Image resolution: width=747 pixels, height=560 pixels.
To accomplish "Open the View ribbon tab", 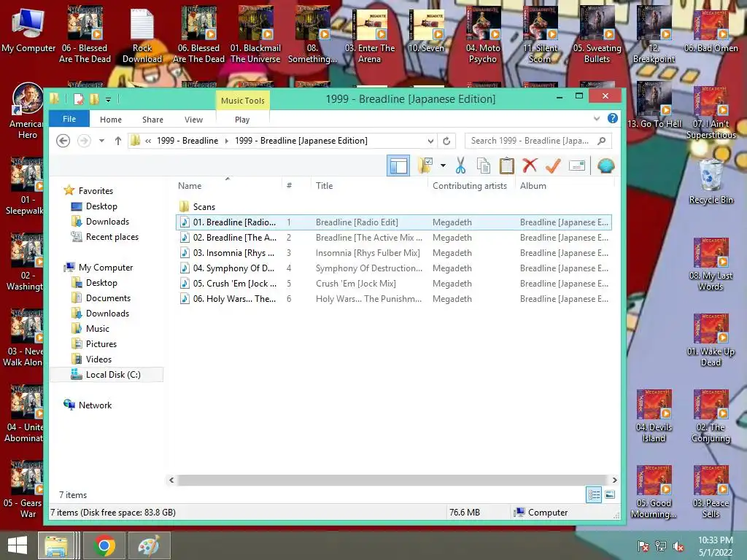I will click(193, 120).
